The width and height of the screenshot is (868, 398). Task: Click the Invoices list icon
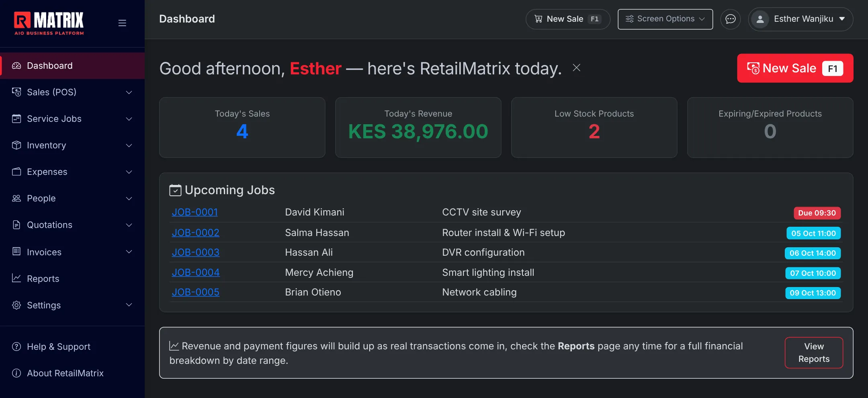(x=16, y=252)
